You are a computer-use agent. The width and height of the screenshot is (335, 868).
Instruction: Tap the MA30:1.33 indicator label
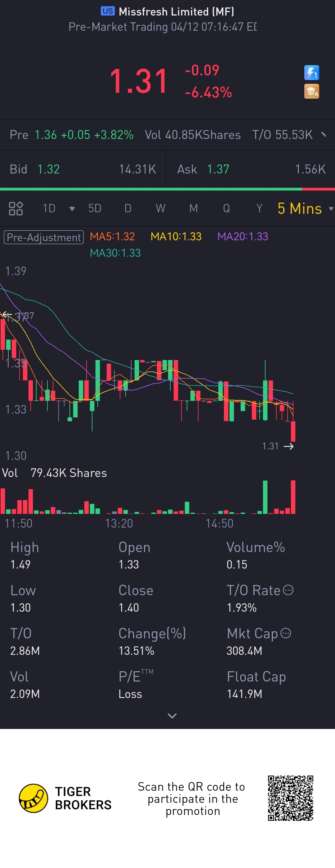coord(115,253)
